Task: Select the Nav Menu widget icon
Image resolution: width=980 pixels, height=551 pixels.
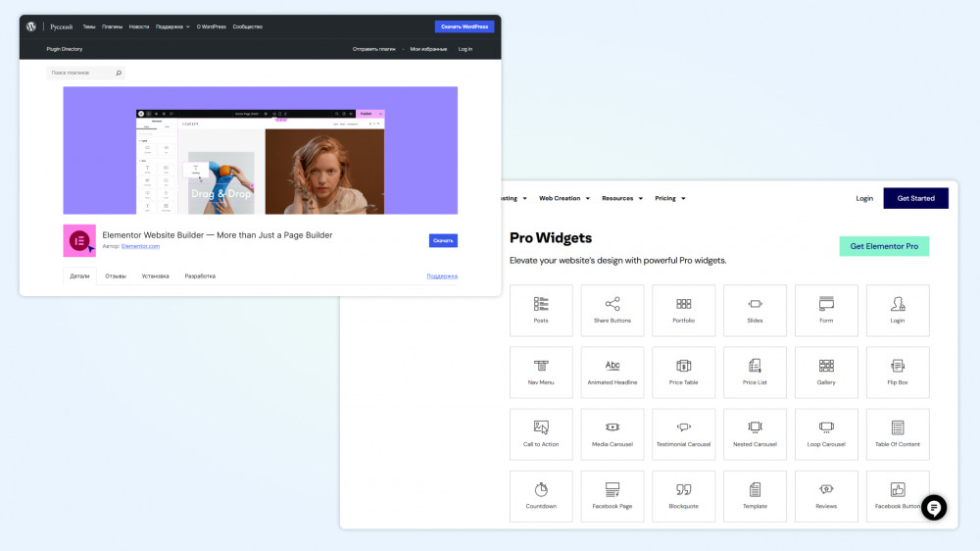Action: point(541,366)
